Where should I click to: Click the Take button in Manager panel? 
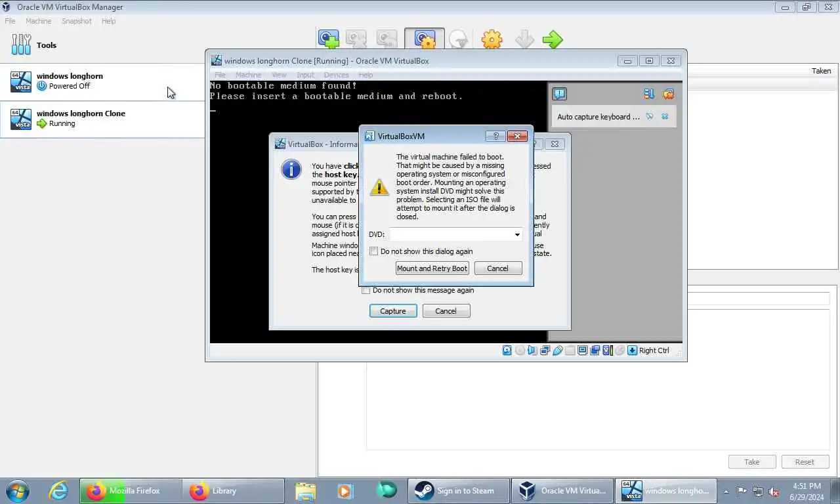752,462
